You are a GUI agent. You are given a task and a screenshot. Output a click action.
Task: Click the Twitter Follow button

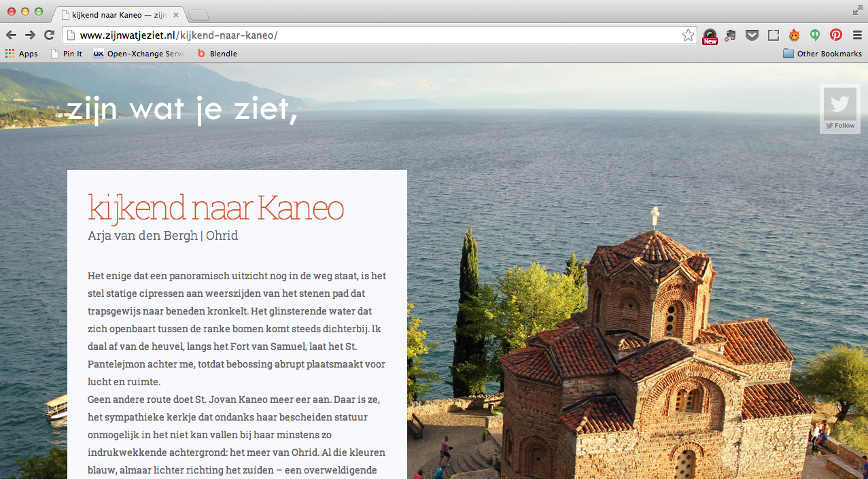tap(840, 126)
